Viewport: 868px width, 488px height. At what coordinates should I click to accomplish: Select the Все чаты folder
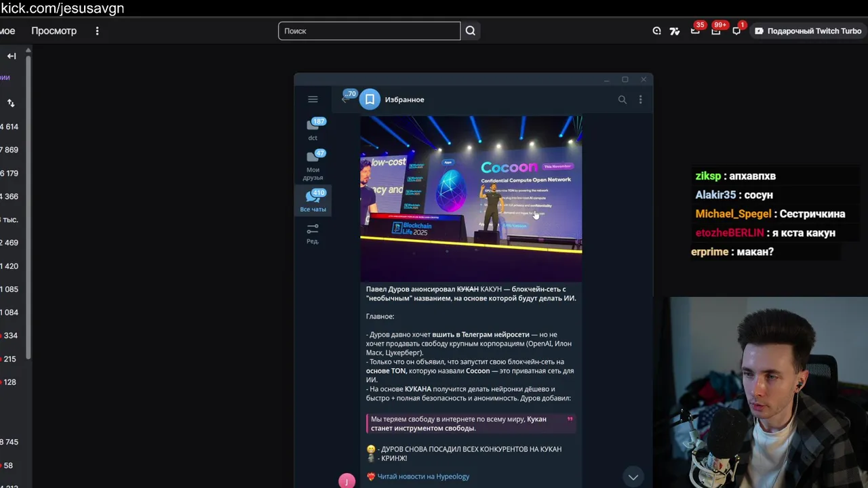coord(313,201)
